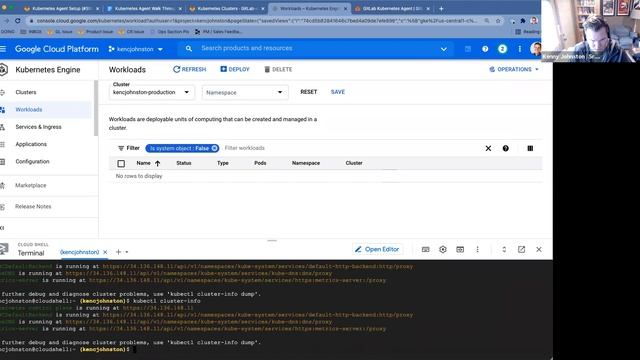This screenshot has height=360, width=640.
Task: Open the Google Cloud navigation hamburger menu
Action: [3, 49]
